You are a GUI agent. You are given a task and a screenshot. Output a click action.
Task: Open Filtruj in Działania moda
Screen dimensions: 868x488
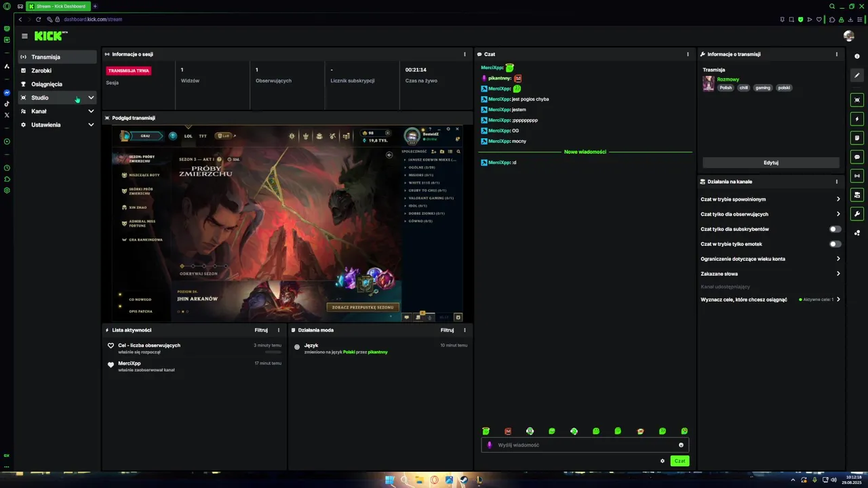(x=447, y=330)
